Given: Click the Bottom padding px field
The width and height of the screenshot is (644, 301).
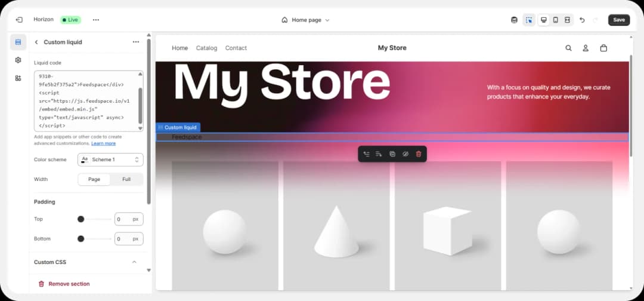Looking at the screenshot, I should (129, 239).
